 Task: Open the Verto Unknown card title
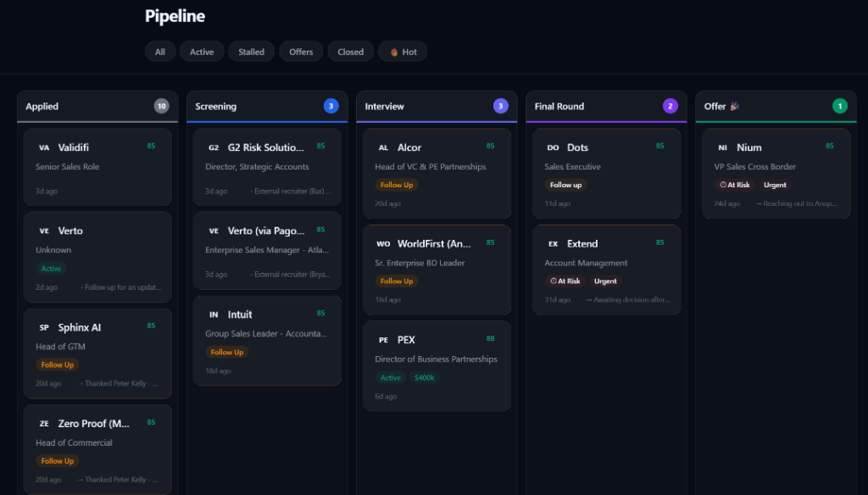click(70, 231)
